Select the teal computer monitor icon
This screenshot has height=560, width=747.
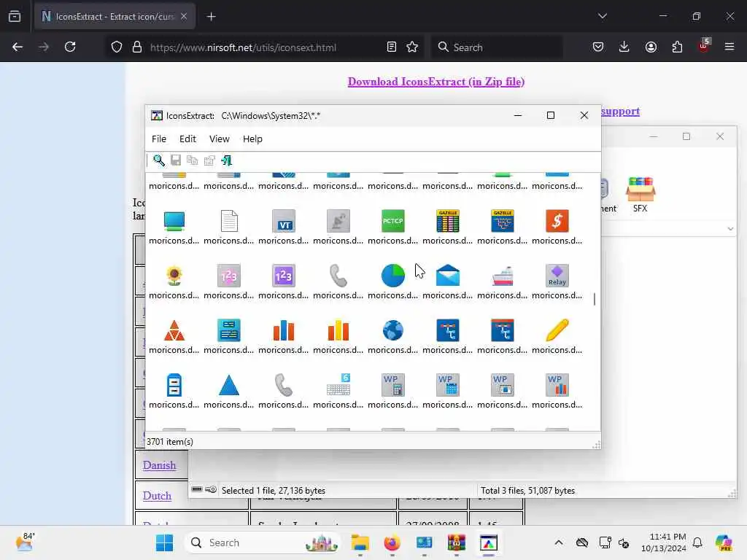[x=174, y=222]
